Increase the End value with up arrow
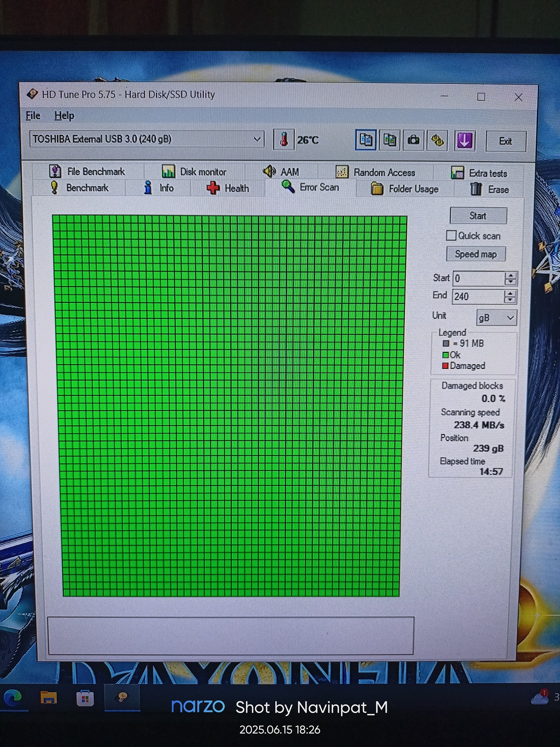The width and height of the screenshot is (560, 747). tap(510, 293)
